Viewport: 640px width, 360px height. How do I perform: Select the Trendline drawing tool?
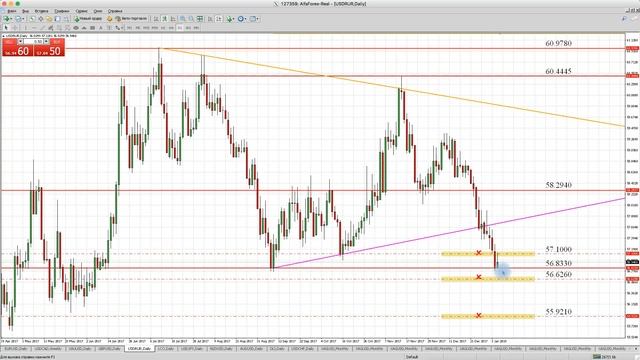coord(43,28)
